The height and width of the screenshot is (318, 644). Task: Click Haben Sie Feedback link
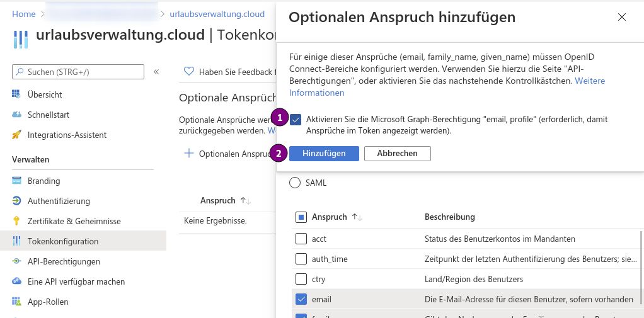tap(238, 72)
